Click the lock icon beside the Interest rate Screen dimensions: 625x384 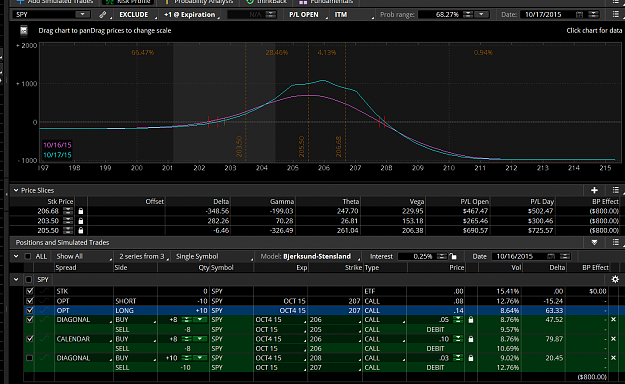(x=453, y=256)
